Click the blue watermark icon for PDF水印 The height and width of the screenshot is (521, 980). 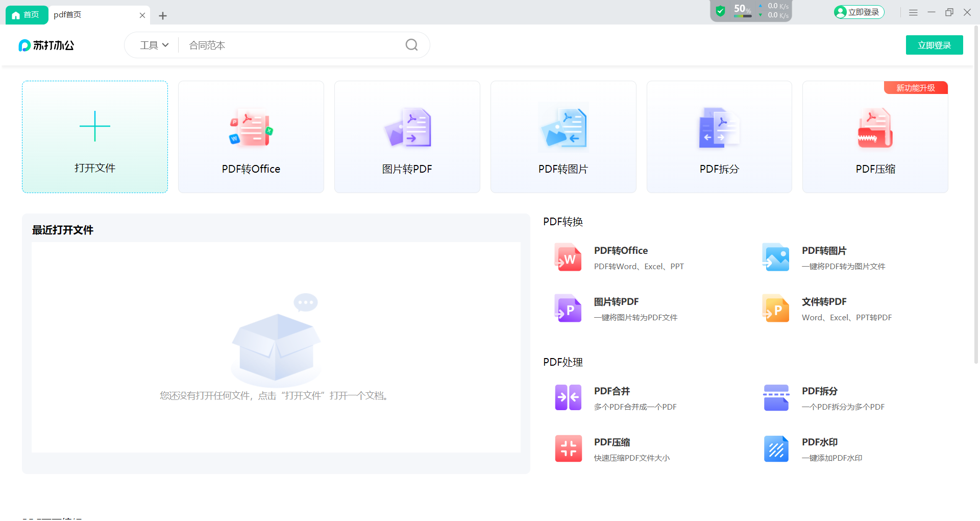point(776,448)
